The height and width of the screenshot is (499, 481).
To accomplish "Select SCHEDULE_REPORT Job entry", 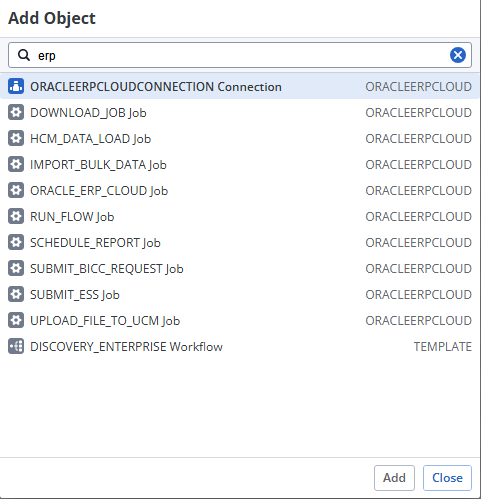I will [240, 242].
